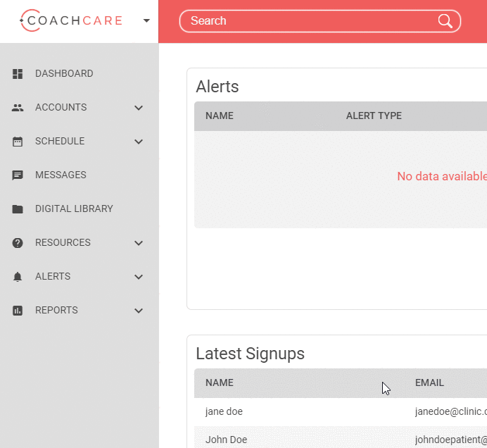The image size is (487, 448).
Task: Click the EMAIL column header in Latest Signups
Action: coord(429,382)
